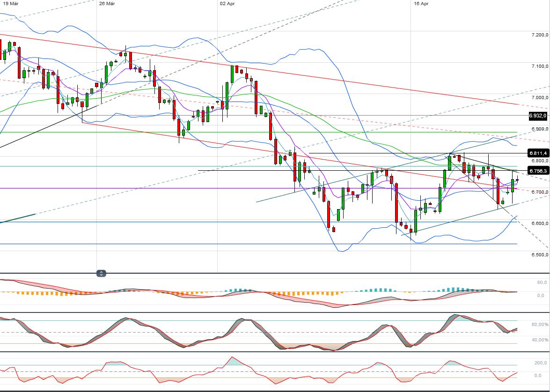This screenshot has height=392, width=550.
Task: Select the 6.932,0 price level marker
Action: tap(538, 116)
